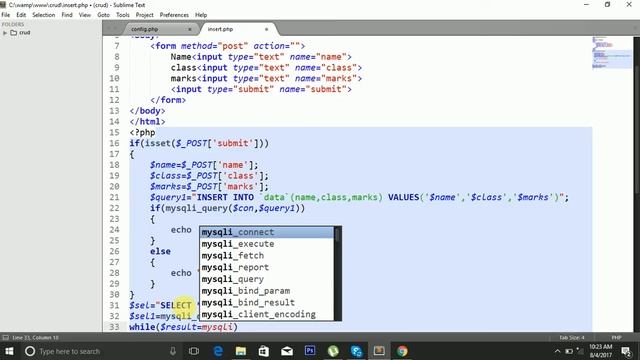This screenshot has height=360, width=640.
Task: Open the View menu
Action: 85,15
